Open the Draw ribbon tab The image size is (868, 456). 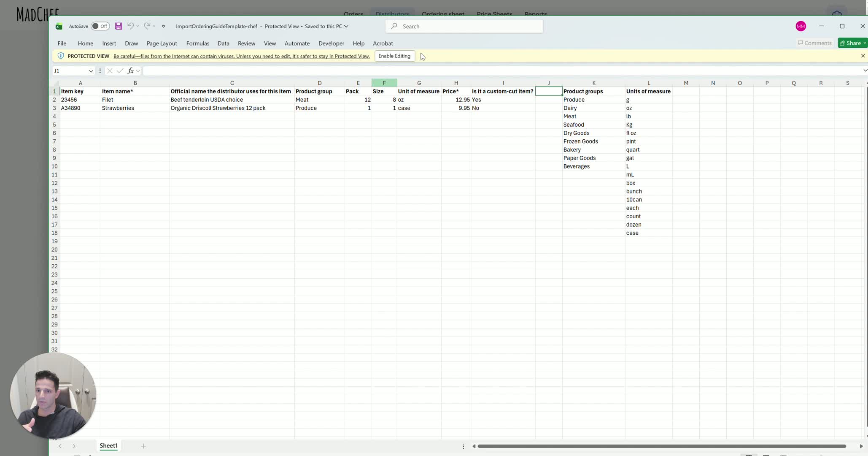point(132,43)
